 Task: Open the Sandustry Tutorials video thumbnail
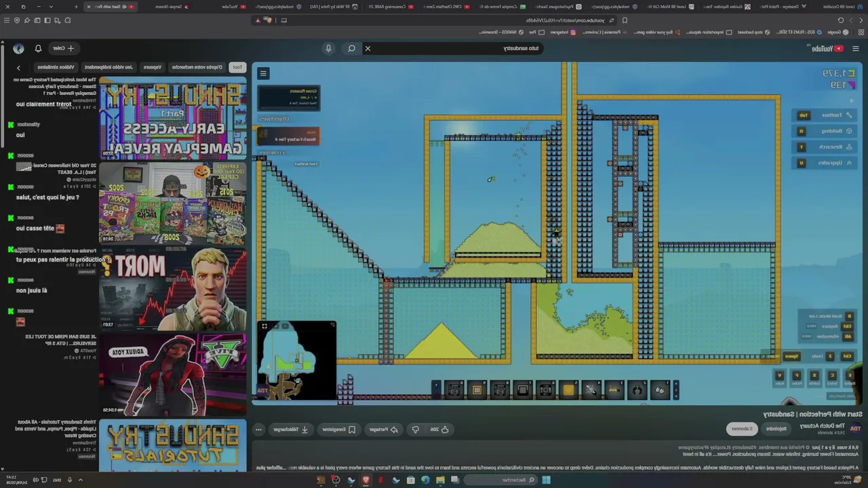[173, 445]
